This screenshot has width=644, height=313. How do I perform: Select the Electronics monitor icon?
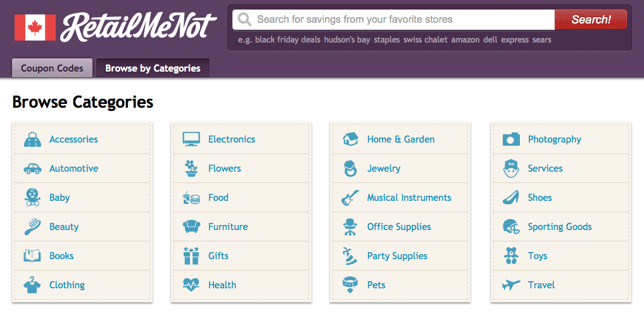(x=191, y=139)
